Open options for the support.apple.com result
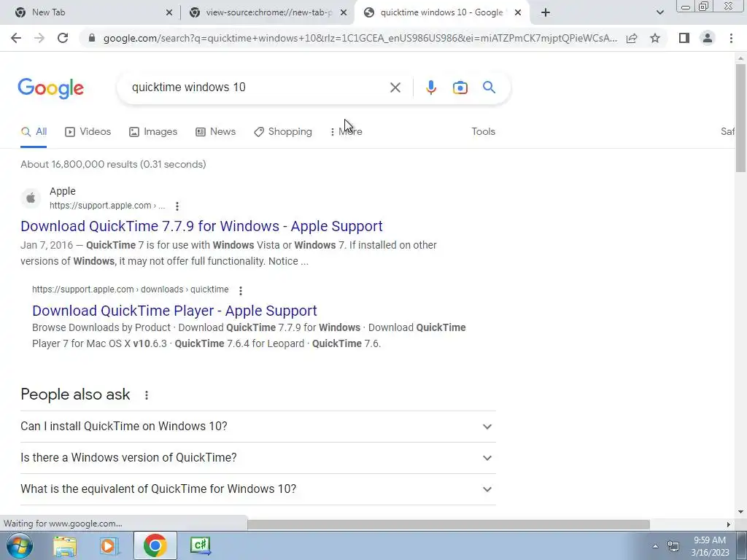 coord(177,206)
